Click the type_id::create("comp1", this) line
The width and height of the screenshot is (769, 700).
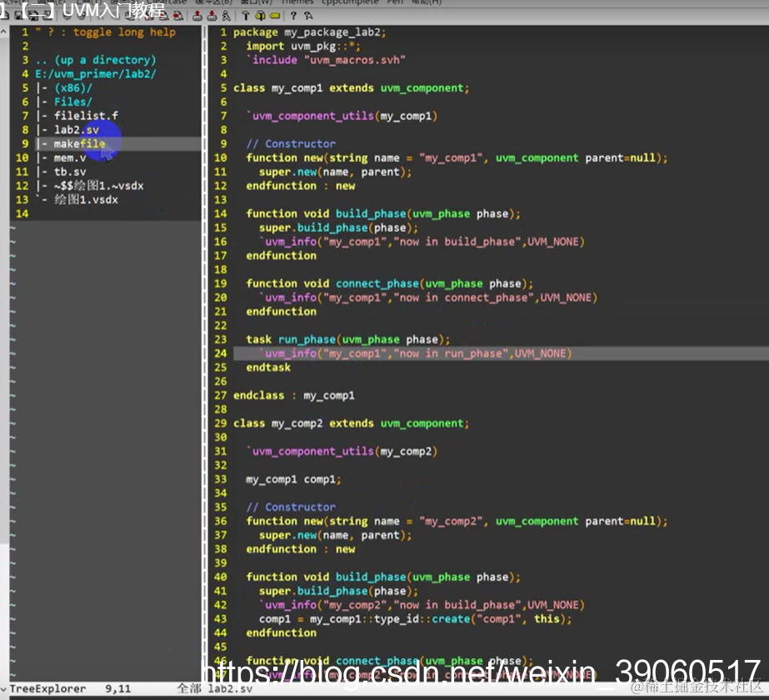(x=416, y=619)
